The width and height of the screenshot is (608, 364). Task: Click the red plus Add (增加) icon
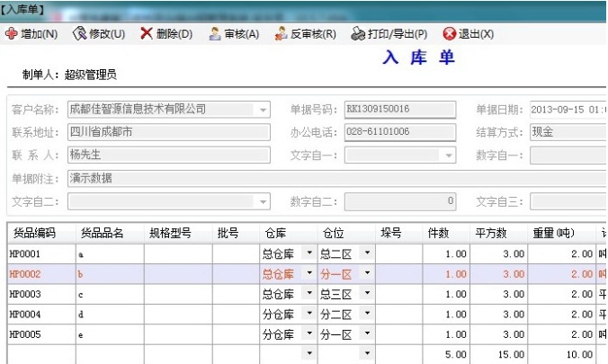pos(12,34)
